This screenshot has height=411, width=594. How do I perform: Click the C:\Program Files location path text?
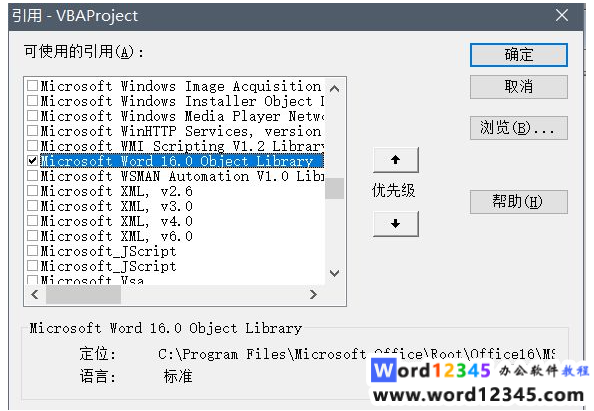click(356, 354)
